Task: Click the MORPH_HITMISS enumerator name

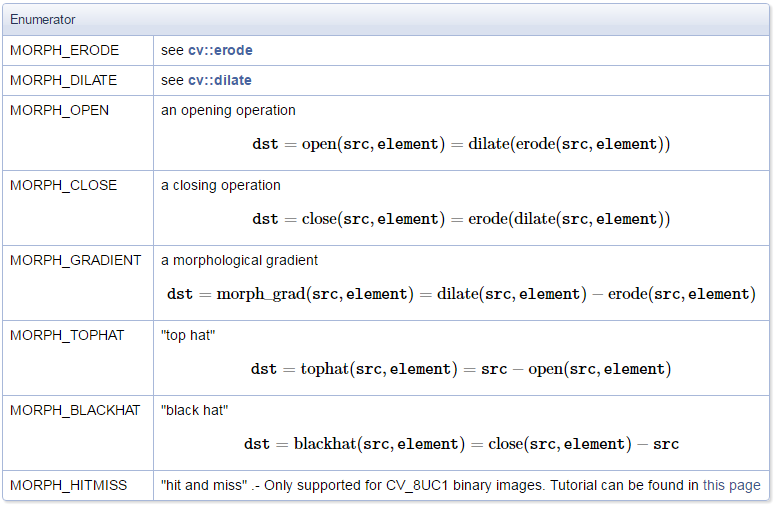Action: pos(68,485)
